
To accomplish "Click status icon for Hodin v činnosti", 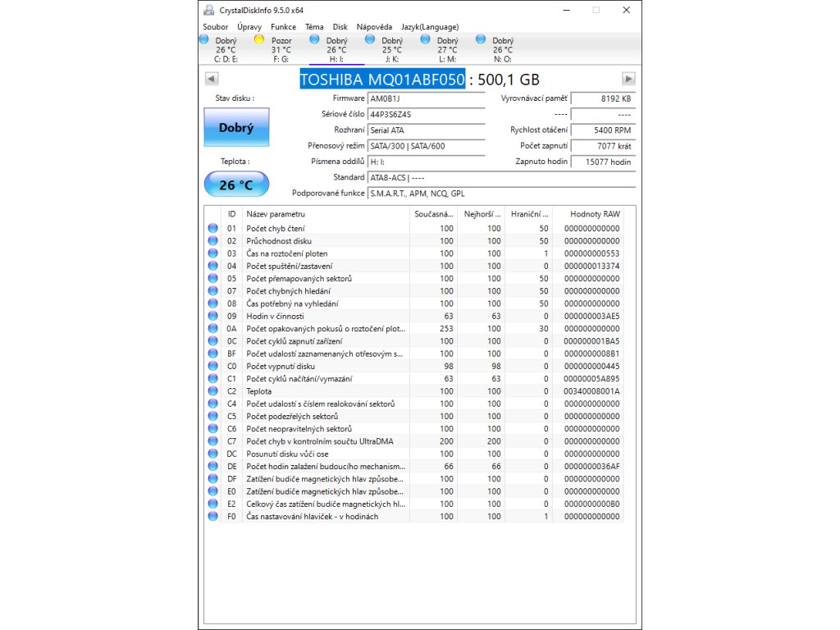I will point(212,316).
